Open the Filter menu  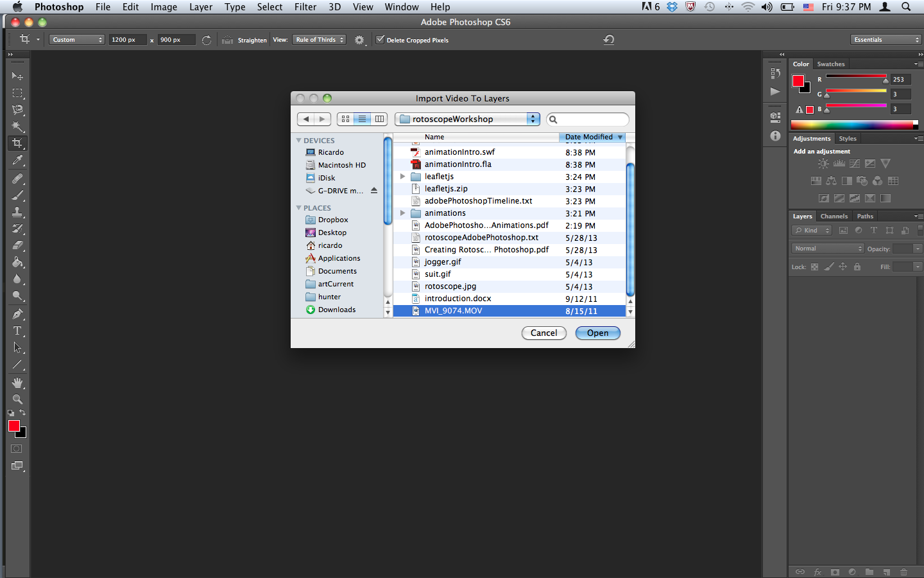305,7
